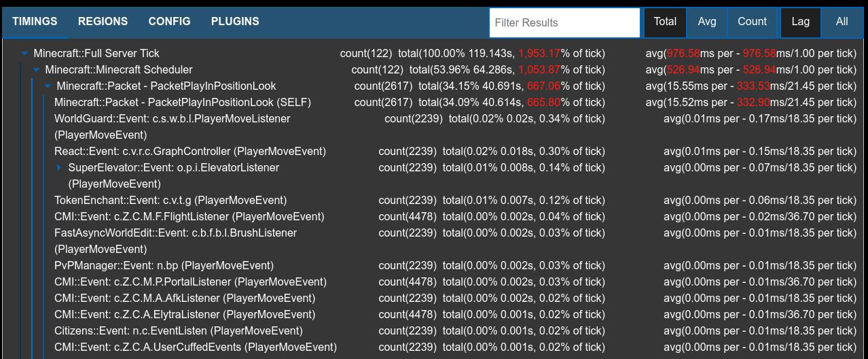Viewport: 868px width, 359px height.
Task: Switch to the All filter toggle
Action: click(842, 22)
